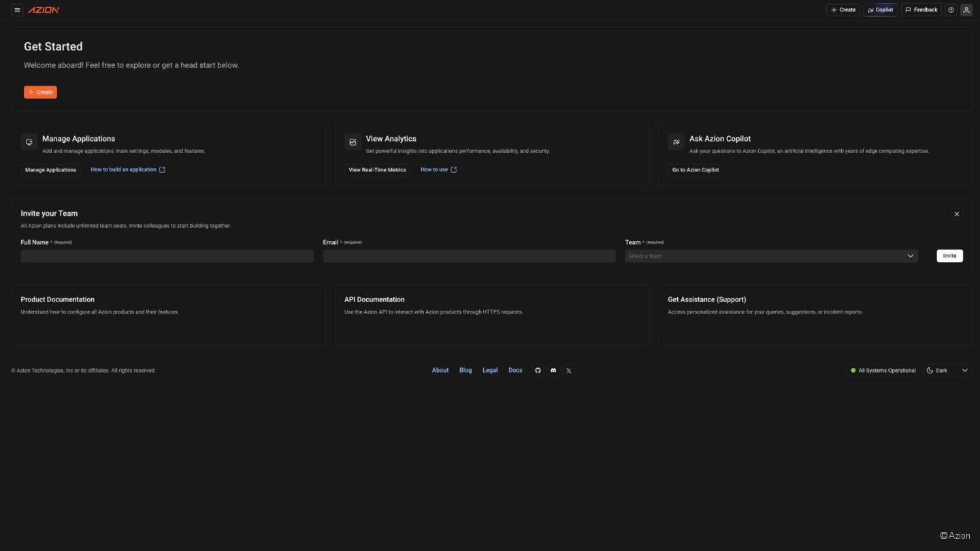Open the help question mark icon
The height and width of the screenshot is (551, 980).
click(951, 10)
